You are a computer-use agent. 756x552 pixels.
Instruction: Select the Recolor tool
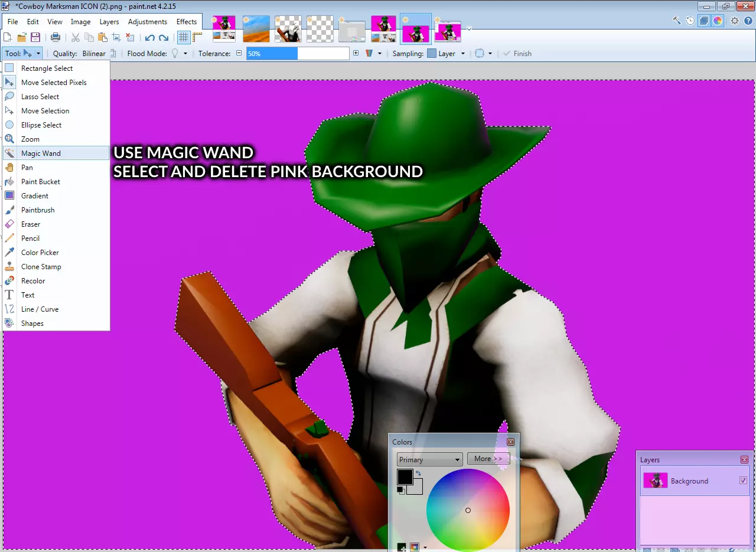tap(56, 281)
